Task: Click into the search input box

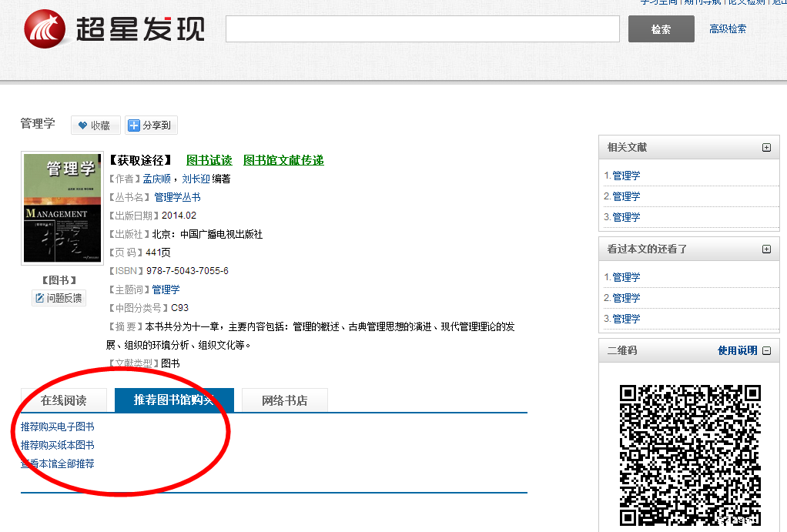Action: pos(422,29)
